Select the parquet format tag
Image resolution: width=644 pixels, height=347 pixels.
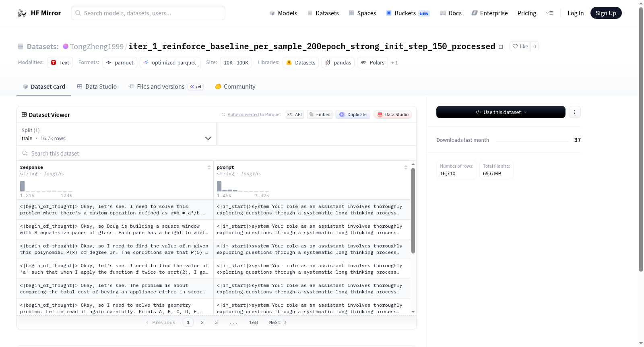(120, 62)
